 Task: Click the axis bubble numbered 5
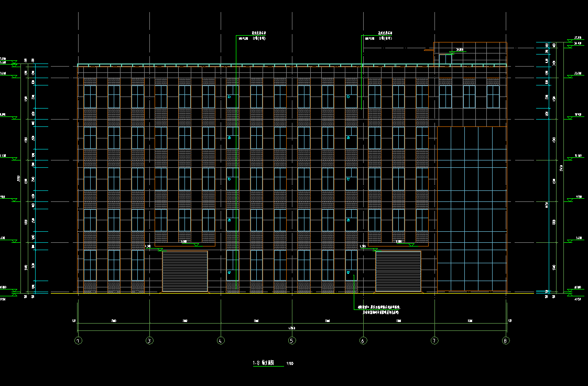[x=292, y=340]
